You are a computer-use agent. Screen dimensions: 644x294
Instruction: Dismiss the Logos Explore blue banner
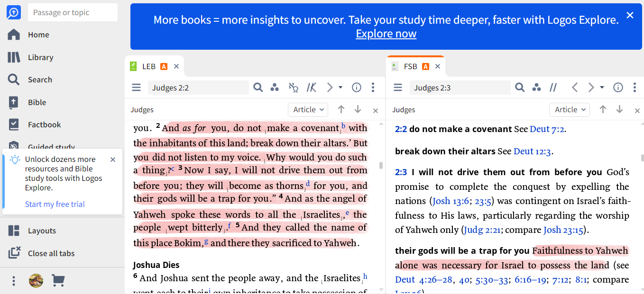pyautogui.click(x=630, y=15)
